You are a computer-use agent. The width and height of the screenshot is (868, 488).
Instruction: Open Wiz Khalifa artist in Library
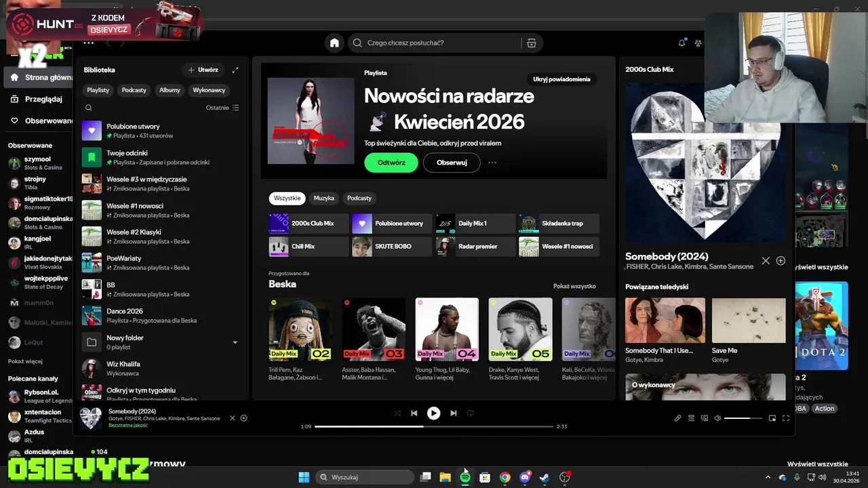click(x=160, y=369)
